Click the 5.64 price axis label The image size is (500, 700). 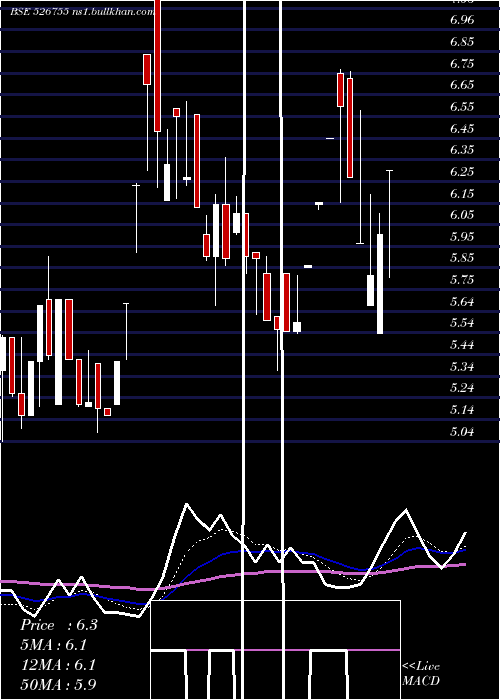coord(462,301)
